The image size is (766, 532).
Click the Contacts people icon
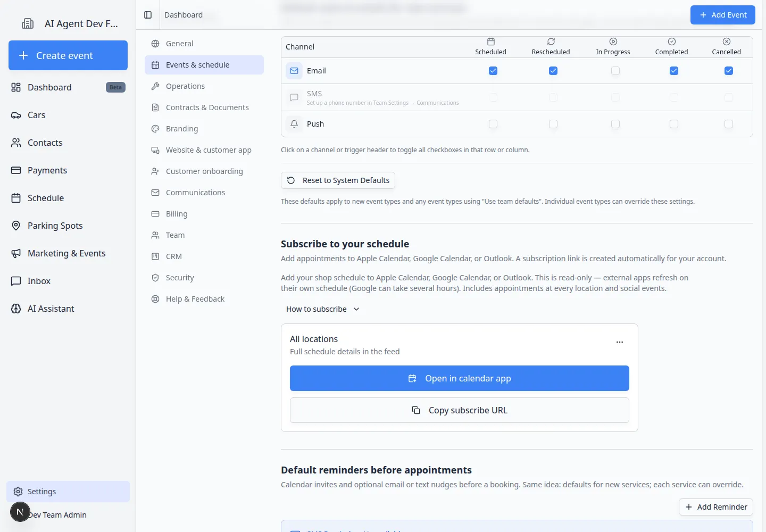click(16, 143)
